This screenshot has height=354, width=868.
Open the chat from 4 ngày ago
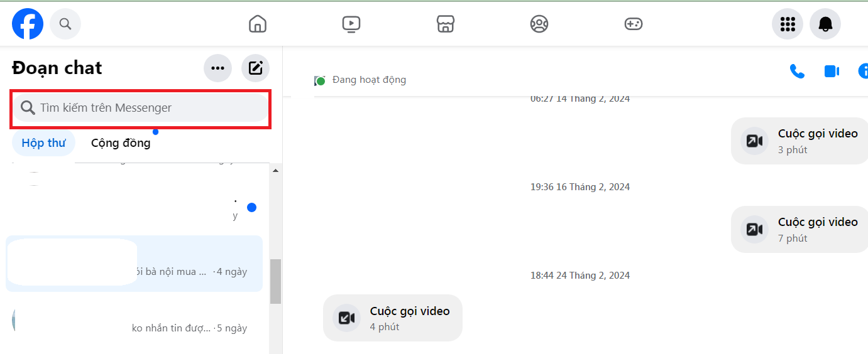134,264
